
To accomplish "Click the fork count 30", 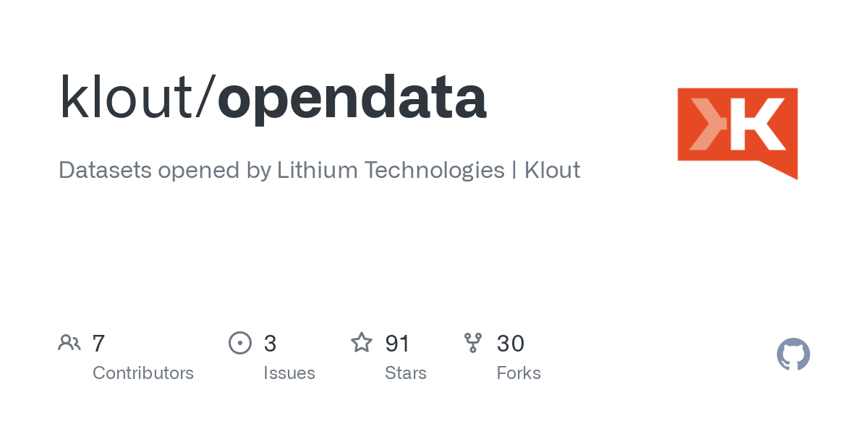I will pyautogui.click(x=511, y=343).
